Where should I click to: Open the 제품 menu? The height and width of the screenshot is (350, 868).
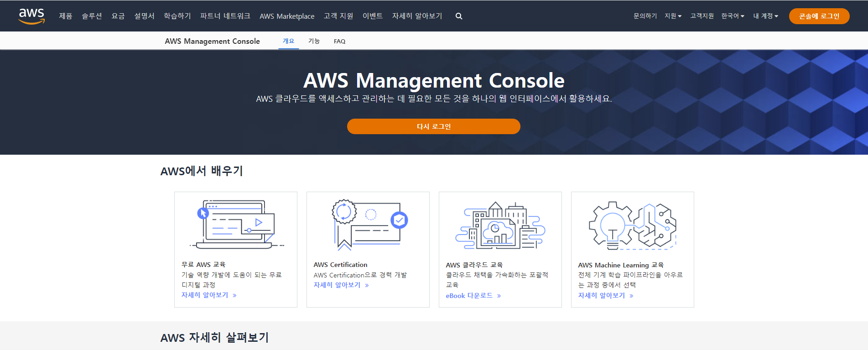[66, 16]
